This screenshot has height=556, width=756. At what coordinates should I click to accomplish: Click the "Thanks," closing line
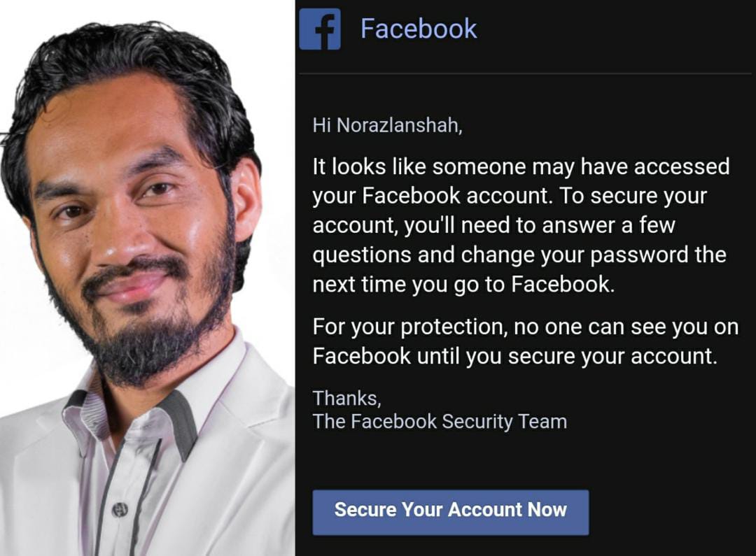pyautogui.click(x=346, y=397)
